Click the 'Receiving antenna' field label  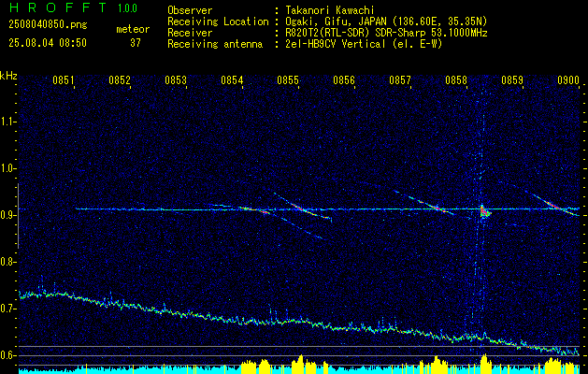pos(215,44)
